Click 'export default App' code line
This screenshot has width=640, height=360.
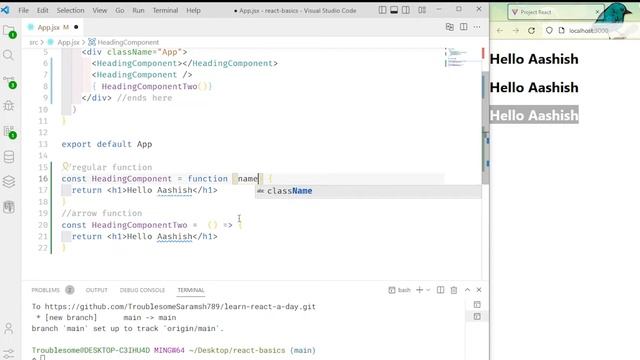(x=107, y=144)
